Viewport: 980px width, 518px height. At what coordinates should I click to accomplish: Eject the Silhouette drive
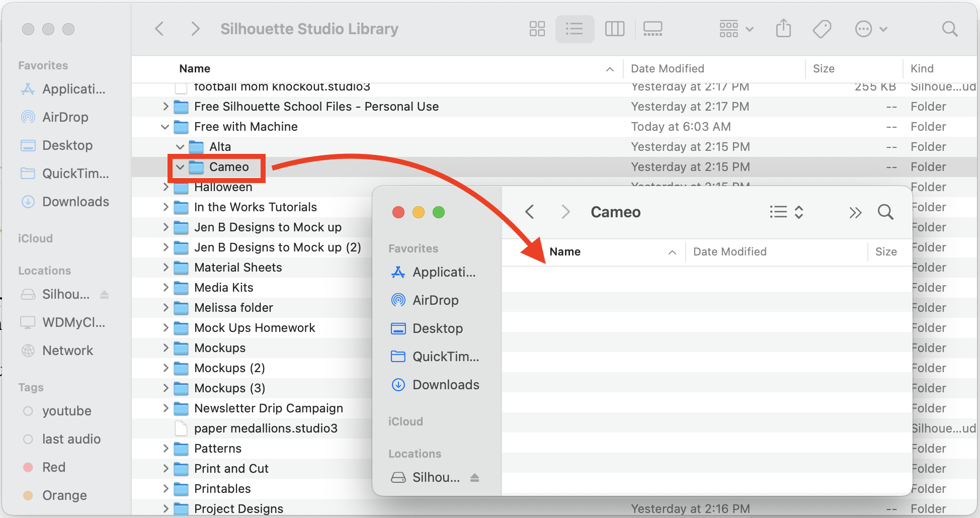pos(105,294)
